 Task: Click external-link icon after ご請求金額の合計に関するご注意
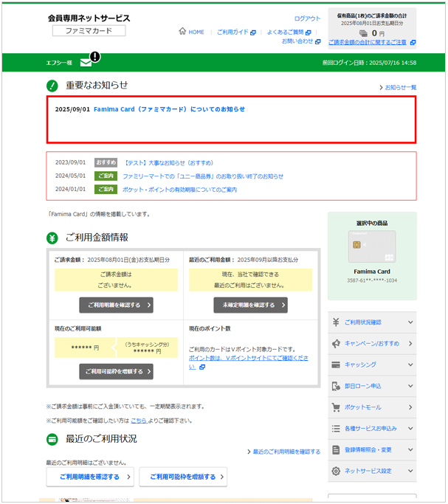(x=413, y=42)
